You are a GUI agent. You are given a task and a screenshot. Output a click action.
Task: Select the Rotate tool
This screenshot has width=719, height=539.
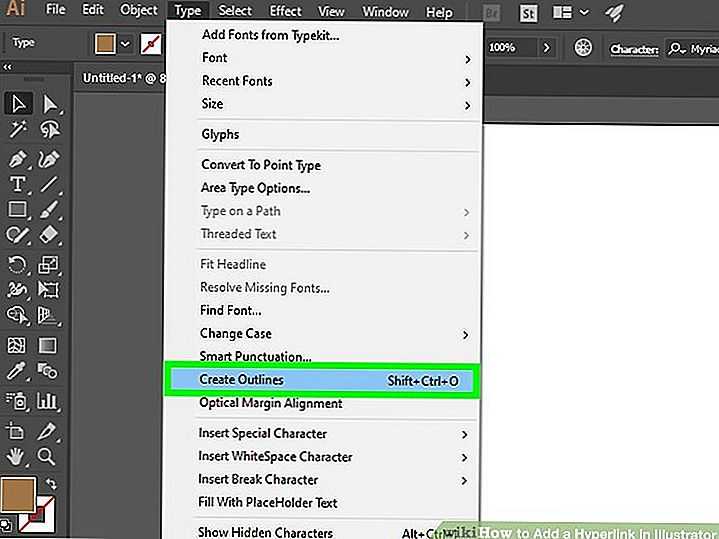pyautogui.click(x=17, y=265)
